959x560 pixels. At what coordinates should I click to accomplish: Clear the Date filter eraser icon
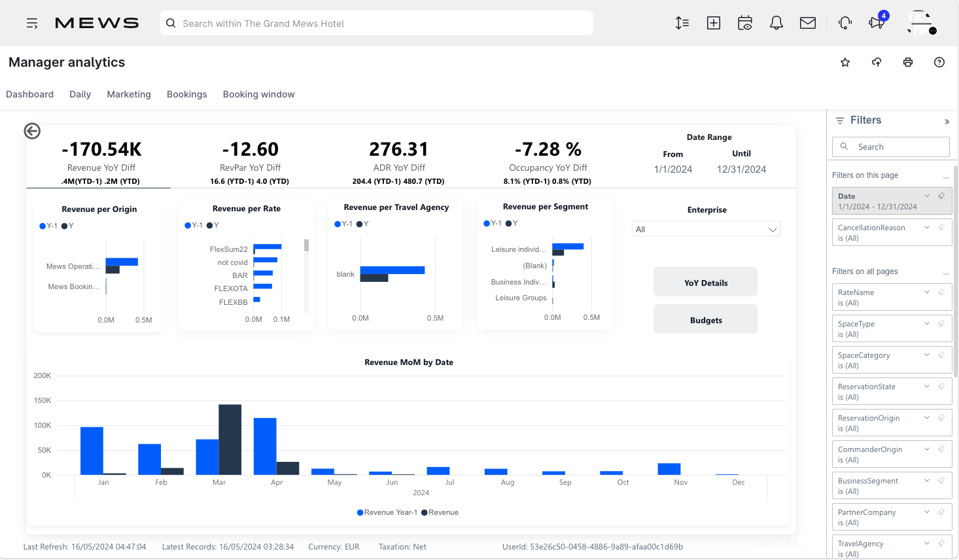[941, 196]
